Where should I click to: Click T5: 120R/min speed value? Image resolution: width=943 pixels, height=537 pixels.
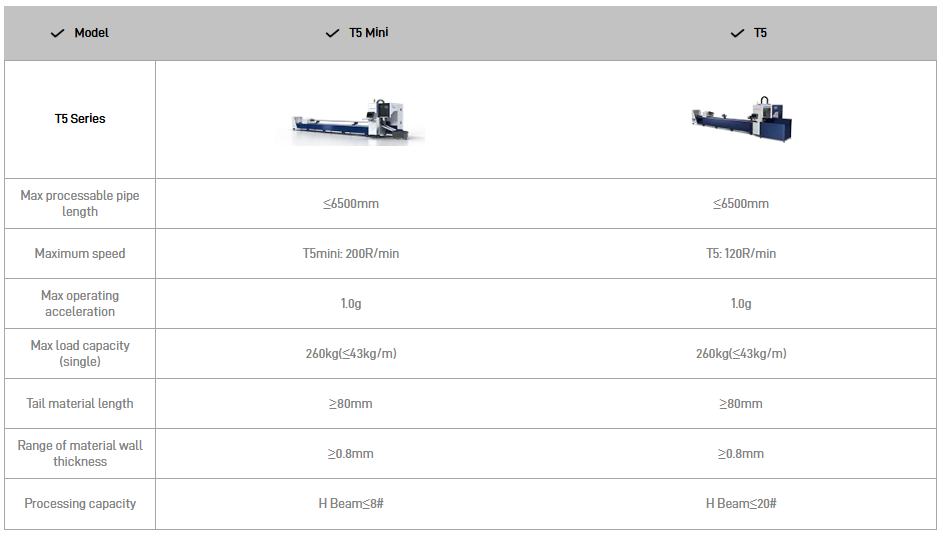click(741, 254)
